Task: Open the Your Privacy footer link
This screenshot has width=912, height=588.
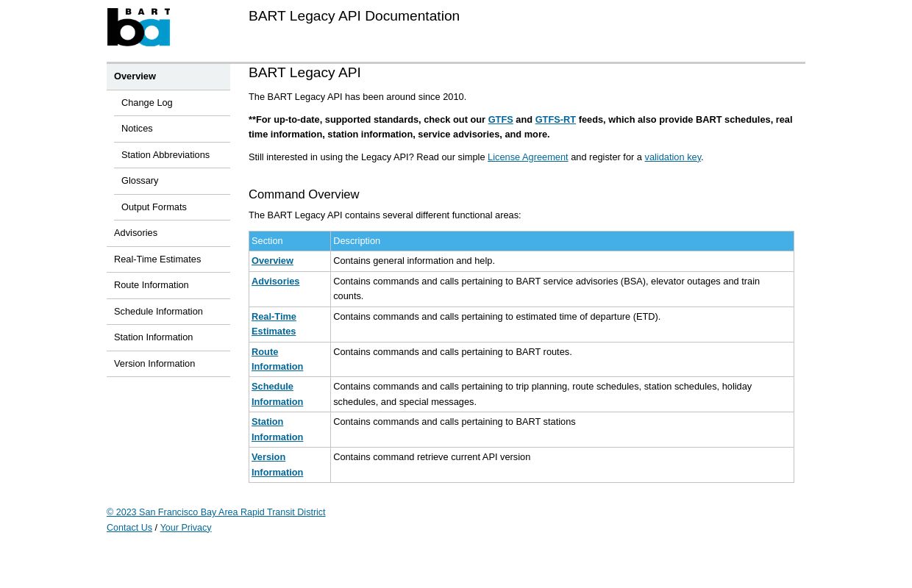Action: click(x=185, y=527)
